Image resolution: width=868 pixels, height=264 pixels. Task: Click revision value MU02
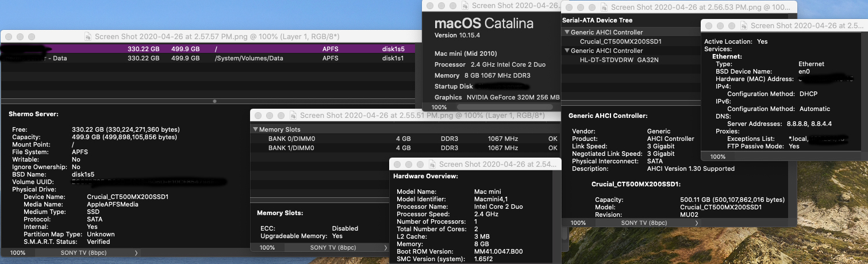[x=690, y=215]
